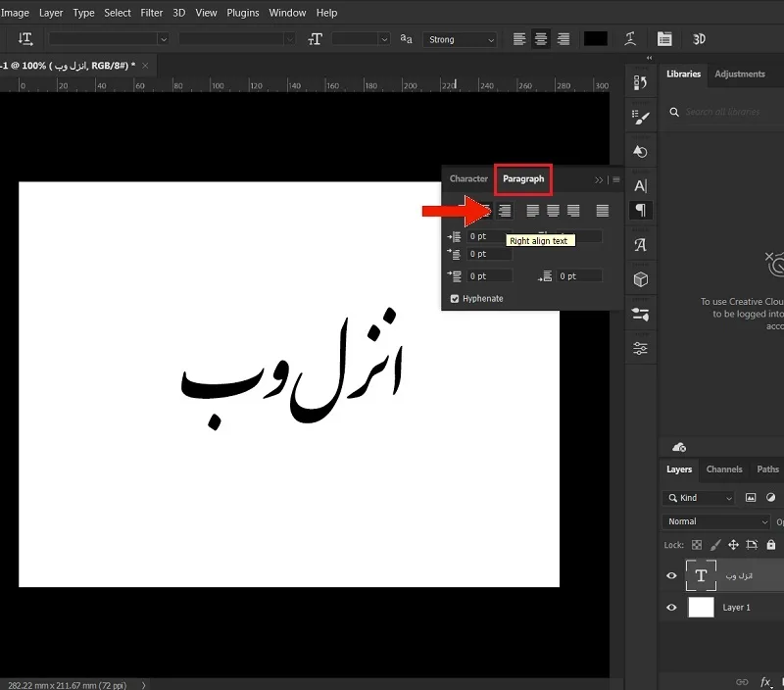Open the Paragraph panel pilcrow icon
Screen dimensions: 784x690
pyautogui.click(x=641, y=210)
